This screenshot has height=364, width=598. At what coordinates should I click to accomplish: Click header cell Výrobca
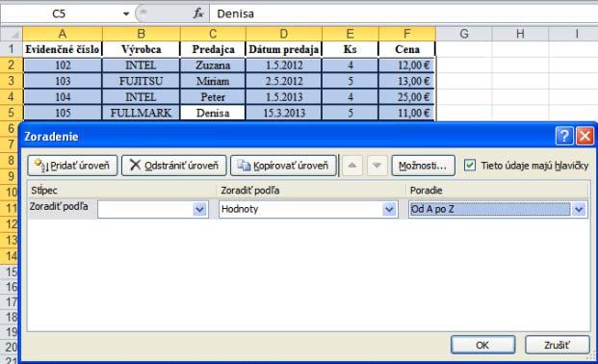click(x=142, y=49)
